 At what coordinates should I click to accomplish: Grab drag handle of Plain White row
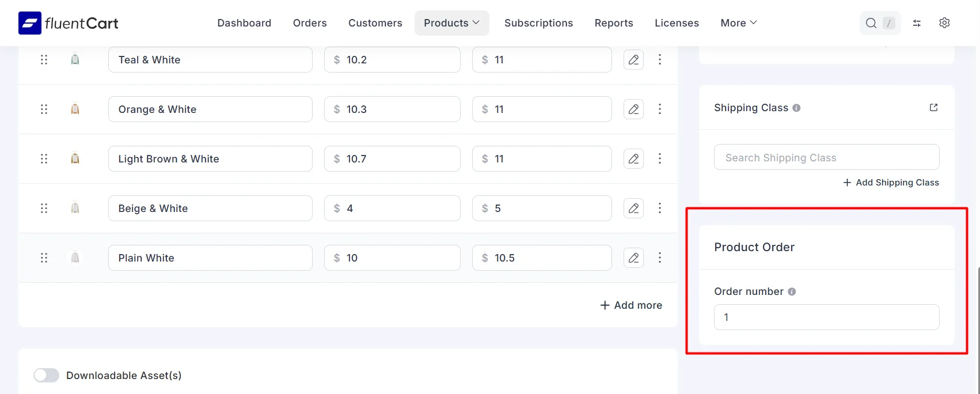click(44, 258)
